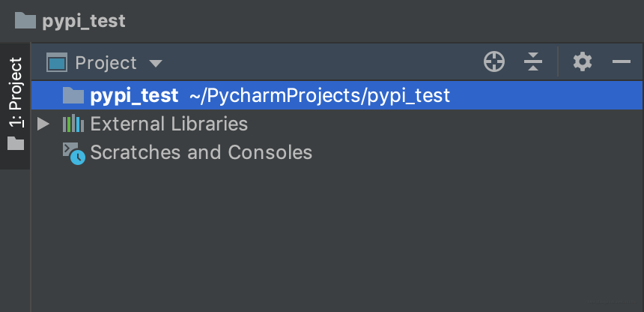Click the Select Opened File crosshair icon
The image size is (644, 312).
coord(494,62)
